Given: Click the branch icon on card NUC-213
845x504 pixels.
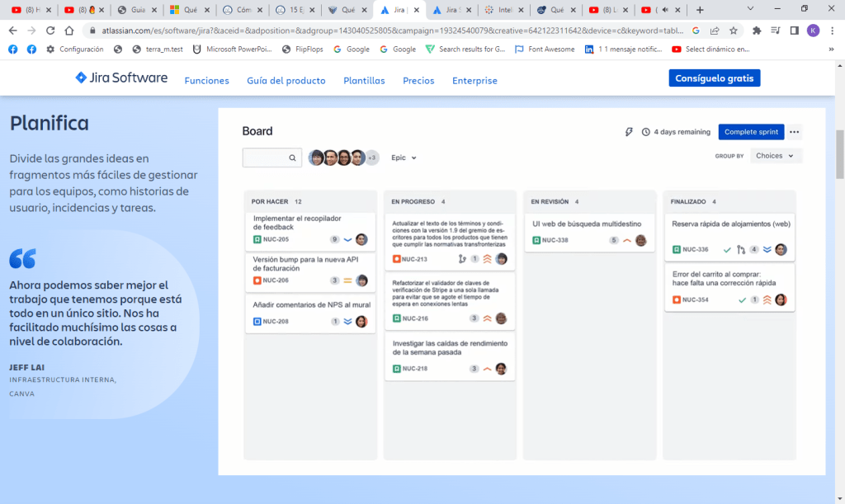Looking at the screenshot, I should (x=461, y=259).
